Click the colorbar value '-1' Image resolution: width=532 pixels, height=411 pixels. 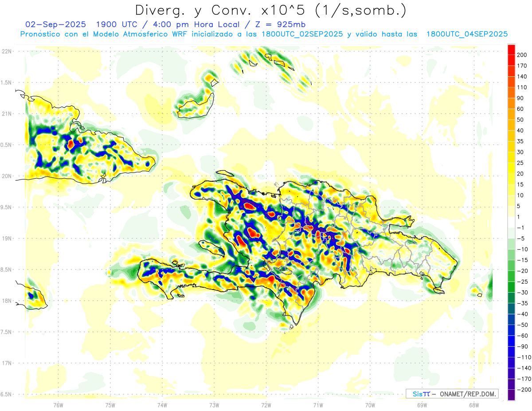tap(521, 227)
